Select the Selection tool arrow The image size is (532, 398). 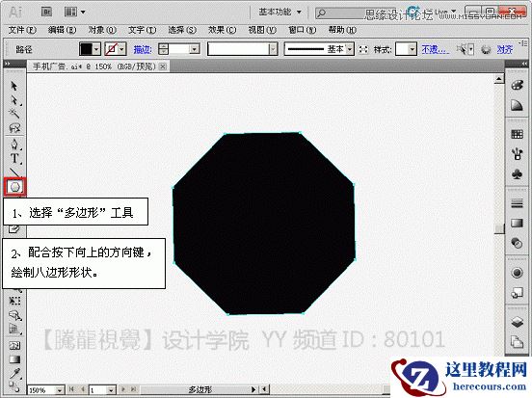pyautogui.click(x=13, y=86)
